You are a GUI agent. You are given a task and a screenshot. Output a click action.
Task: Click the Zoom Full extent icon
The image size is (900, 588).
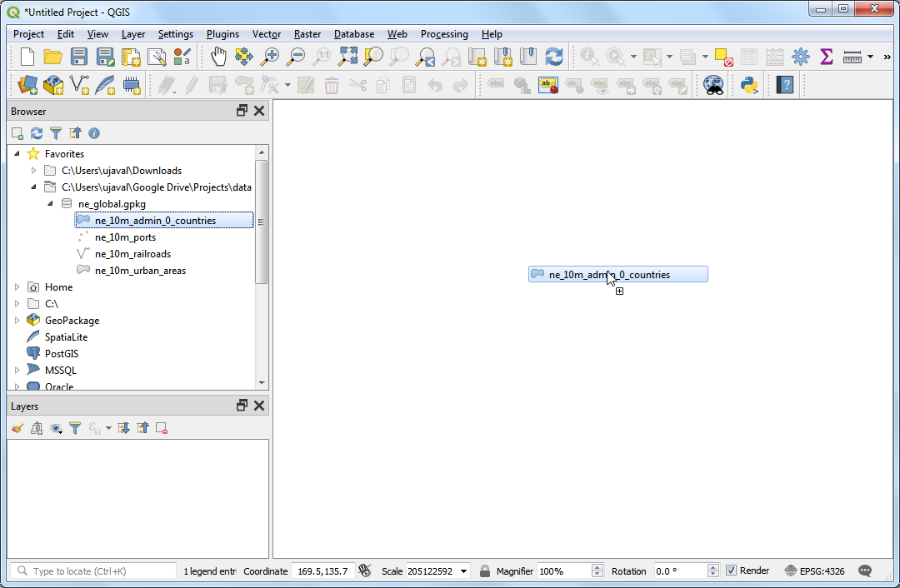coord(347,57)
